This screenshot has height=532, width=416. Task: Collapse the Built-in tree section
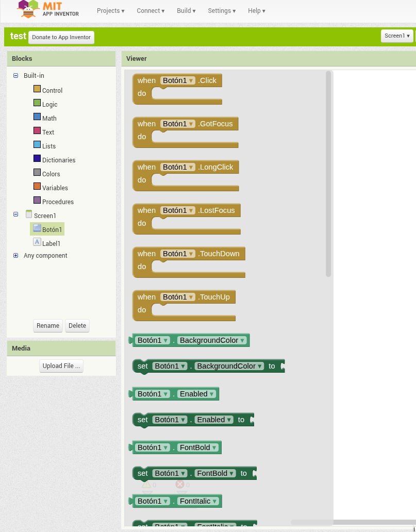tap(15, 75)
